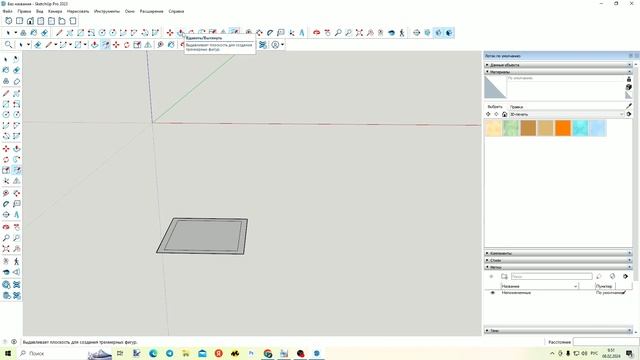Image resolution: width=640 pixels, height=360 pixels.
Task: Switch to Back view in Views toolbar
Action: pos(51,21)
